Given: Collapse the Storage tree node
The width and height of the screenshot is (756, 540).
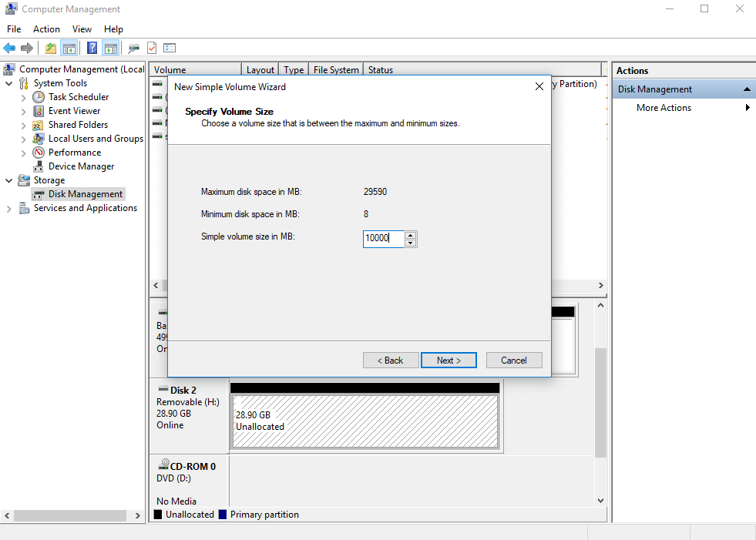Looking at the screenshot, I should click(x=8, y=180).
